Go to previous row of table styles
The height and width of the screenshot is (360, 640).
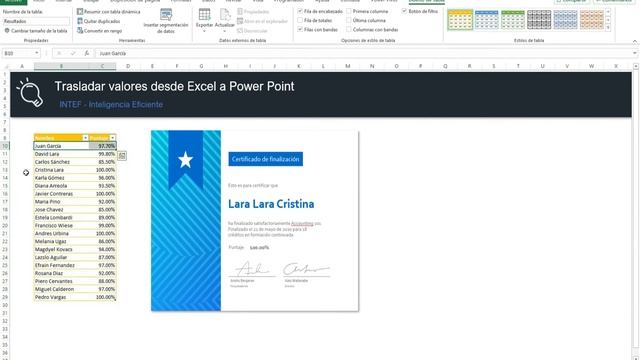tap(608, 12)
